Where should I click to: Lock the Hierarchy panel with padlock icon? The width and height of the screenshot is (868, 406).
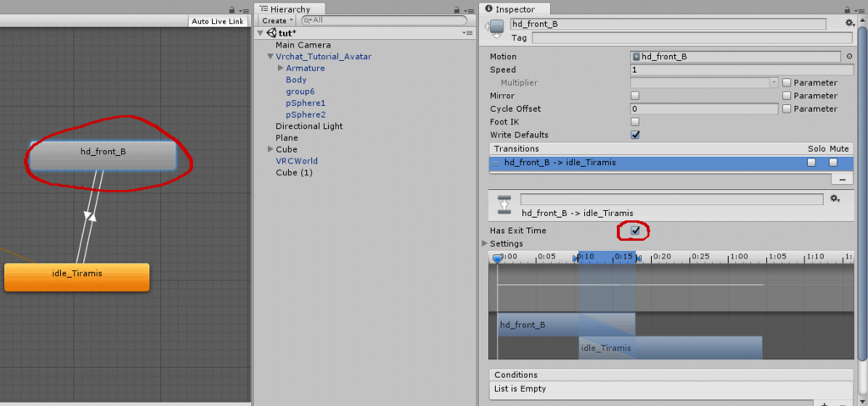(457, 9)
